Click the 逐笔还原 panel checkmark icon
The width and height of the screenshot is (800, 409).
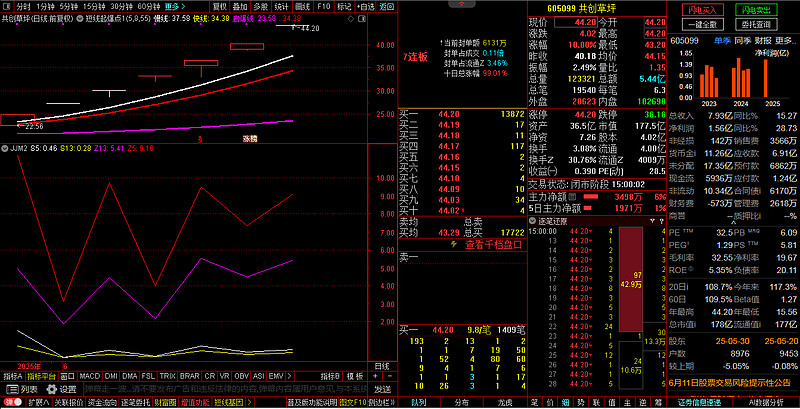click(532, 221)
